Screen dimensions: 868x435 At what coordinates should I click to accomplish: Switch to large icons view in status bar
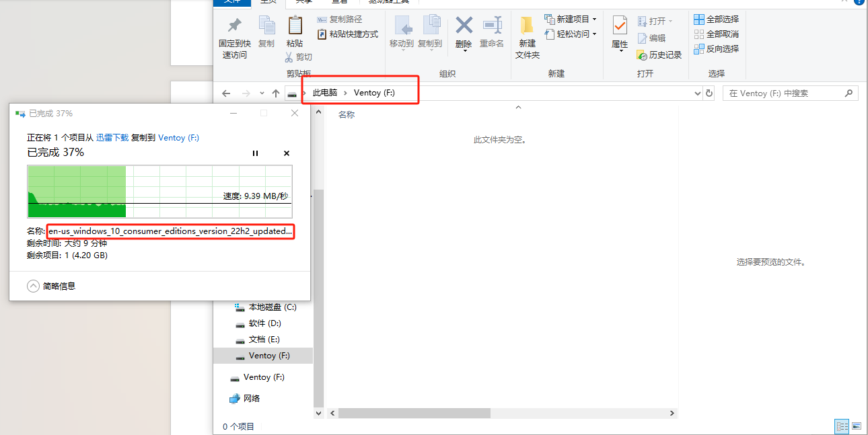[x=857, y=426]
